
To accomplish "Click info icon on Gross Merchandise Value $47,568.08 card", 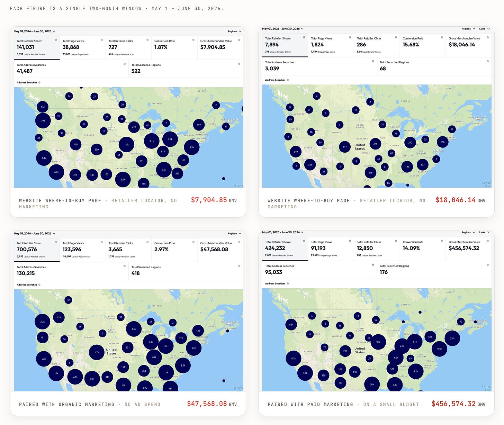I will 239,242.
